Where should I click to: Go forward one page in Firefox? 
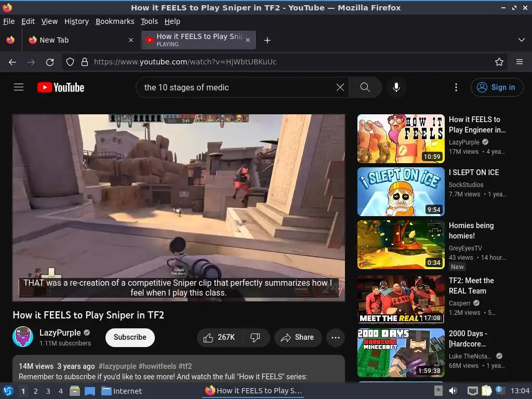pos(31,62)
